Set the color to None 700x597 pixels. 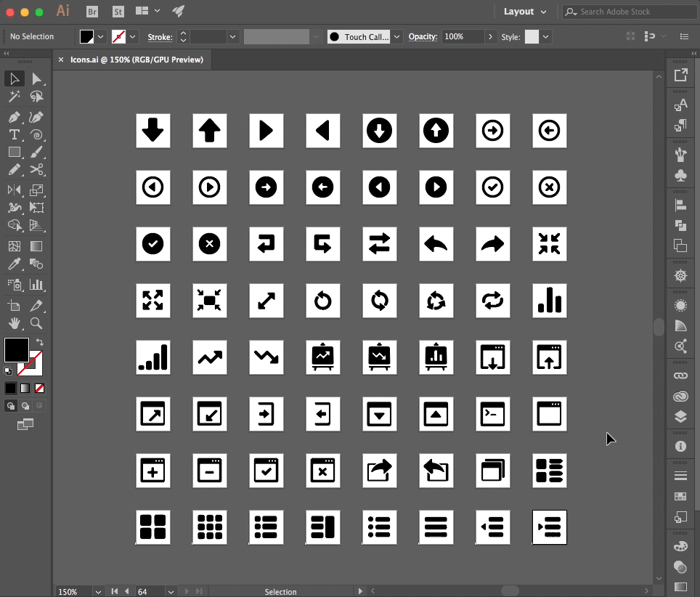(x=40, y=389)
